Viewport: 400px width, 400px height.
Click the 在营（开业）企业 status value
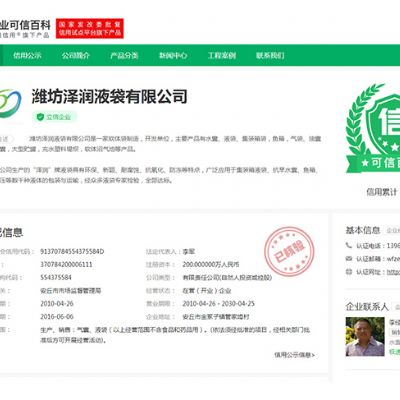pos(207,291)
